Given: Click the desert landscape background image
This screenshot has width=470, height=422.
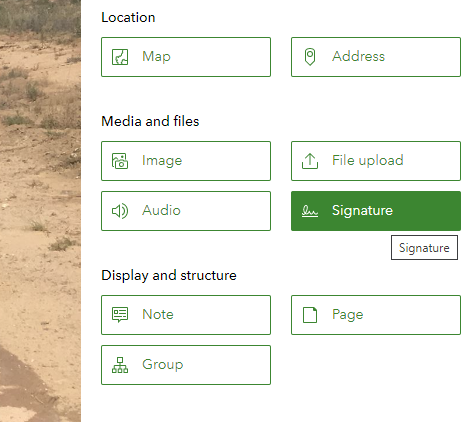Looking at the screenshot, I should click(40, 211).
